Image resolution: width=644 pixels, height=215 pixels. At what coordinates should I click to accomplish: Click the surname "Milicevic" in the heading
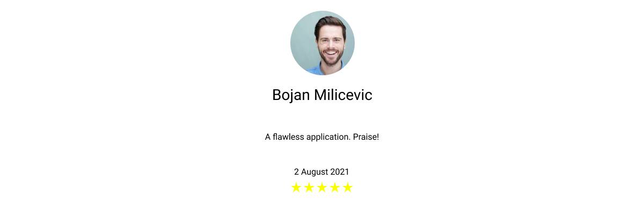coord(343,95)
